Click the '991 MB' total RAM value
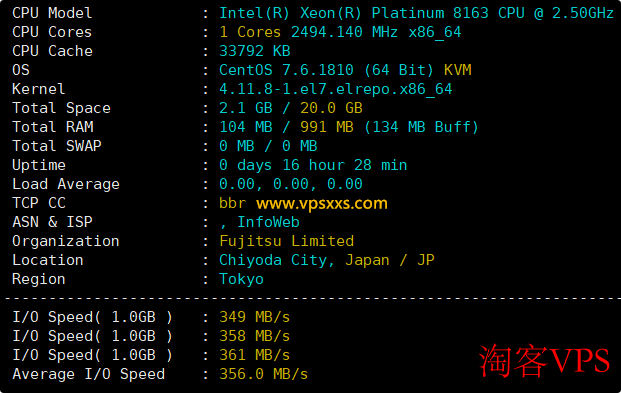This screenshot has width=621, height=393. pyautogui.click(x=327, y=127)
